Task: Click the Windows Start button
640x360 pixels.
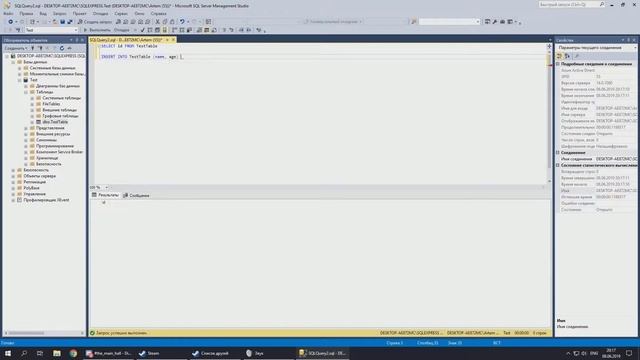Action: click(8, 353)
